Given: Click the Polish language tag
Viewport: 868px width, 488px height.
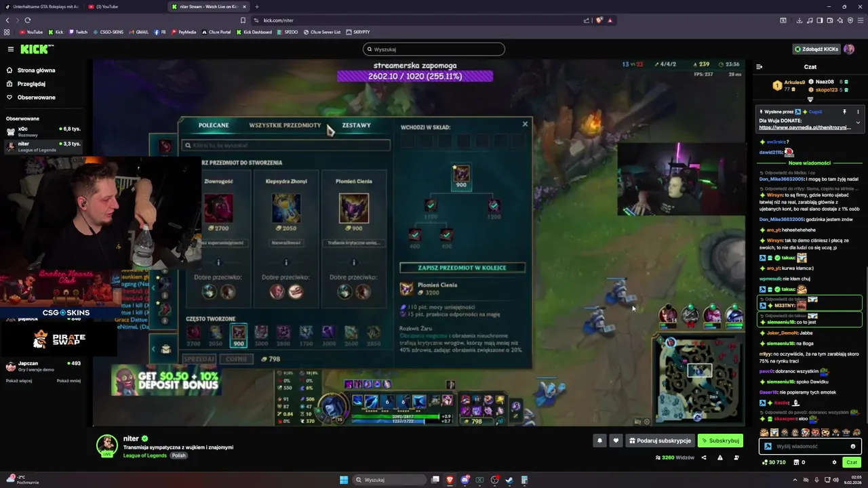Looking at the screenshot, I should click(x=178, y=455).
